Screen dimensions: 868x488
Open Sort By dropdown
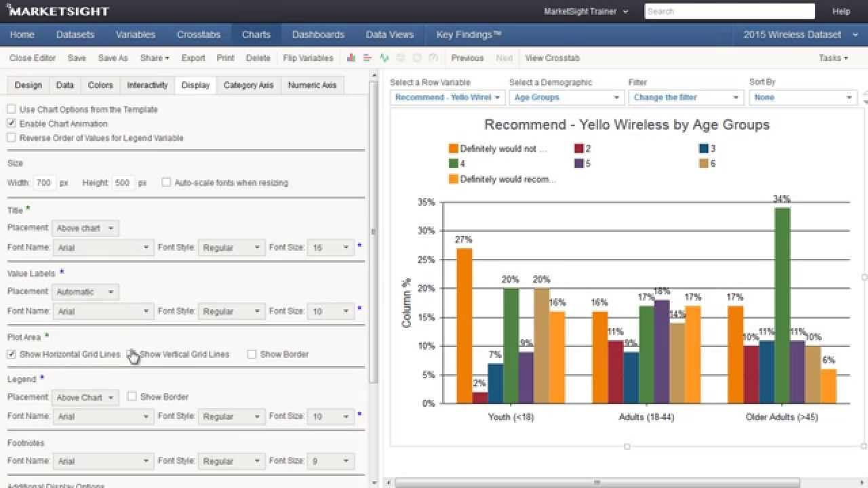coord(803,98)
